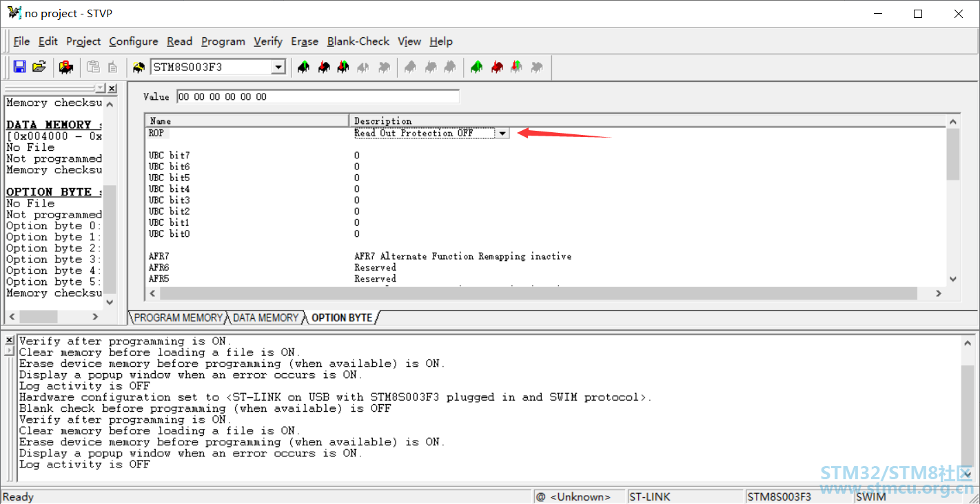Click the option table scroll-left arrow
The width and height of the screenshot is (980, 504).
[152, 293]
